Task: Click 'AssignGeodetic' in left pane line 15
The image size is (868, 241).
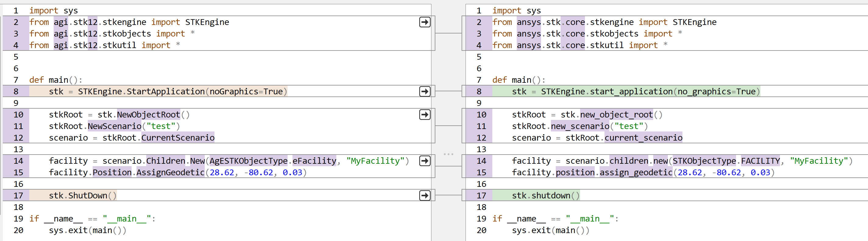Action: tap(171, 172)
